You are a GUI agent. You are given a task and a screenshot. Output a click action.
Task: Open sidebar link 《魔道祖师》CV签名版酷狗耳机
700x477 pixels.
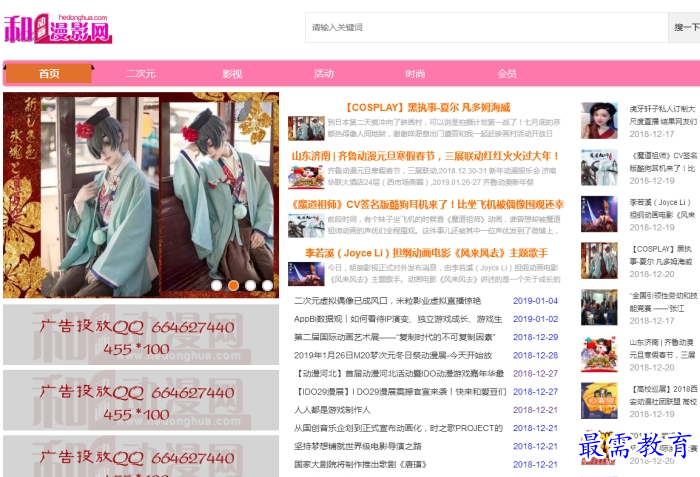tap(663, 162)
